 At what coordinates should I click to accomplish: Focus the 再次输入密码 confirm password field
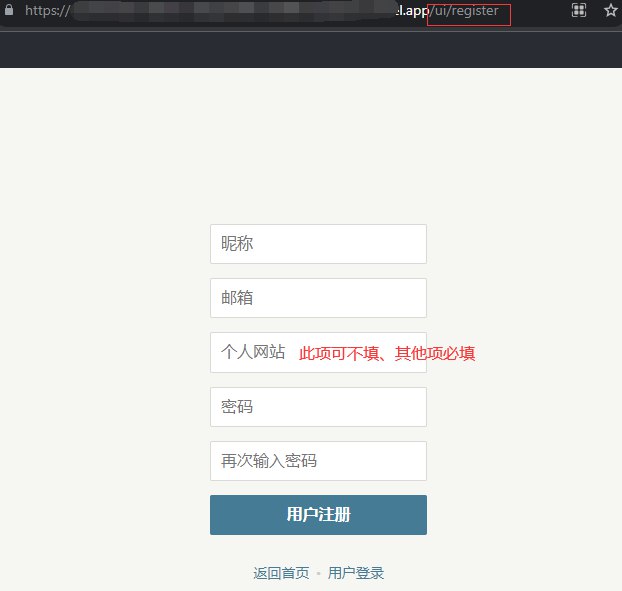coord(318,461)
